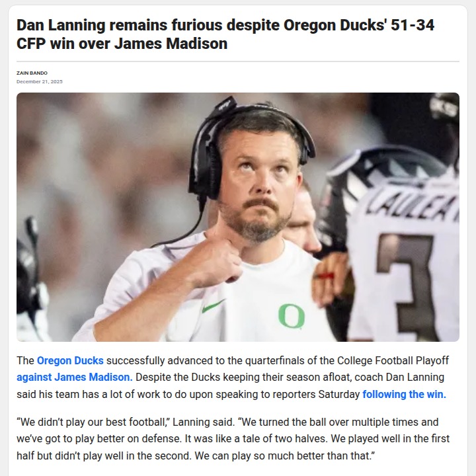This screenshot has width=476, height=476.
Task: Click the paragraph beginning "We didn't play"
Action: [x=233, y=439]
